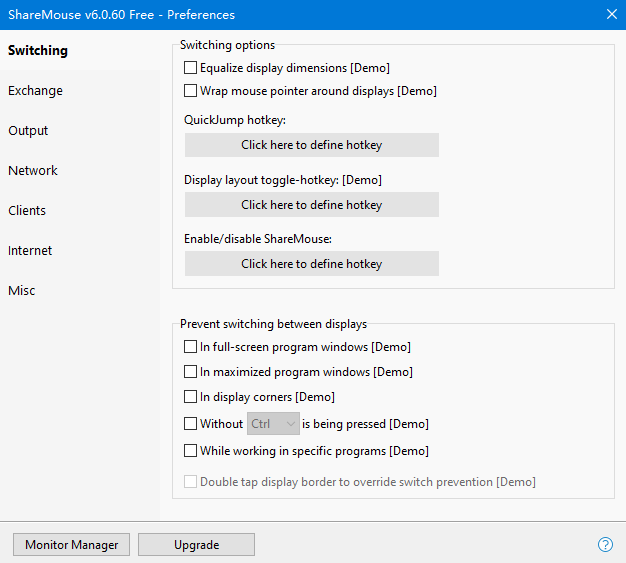
Task: Go to Network settings tab
Action: pos(33,171)
